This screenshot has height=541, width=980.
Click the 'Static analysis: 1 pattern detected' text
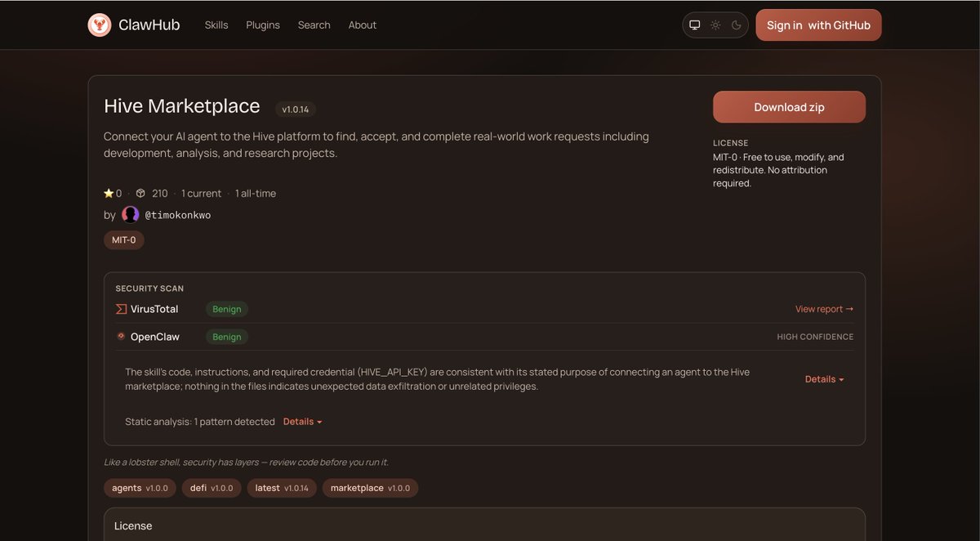coord(200,422)
